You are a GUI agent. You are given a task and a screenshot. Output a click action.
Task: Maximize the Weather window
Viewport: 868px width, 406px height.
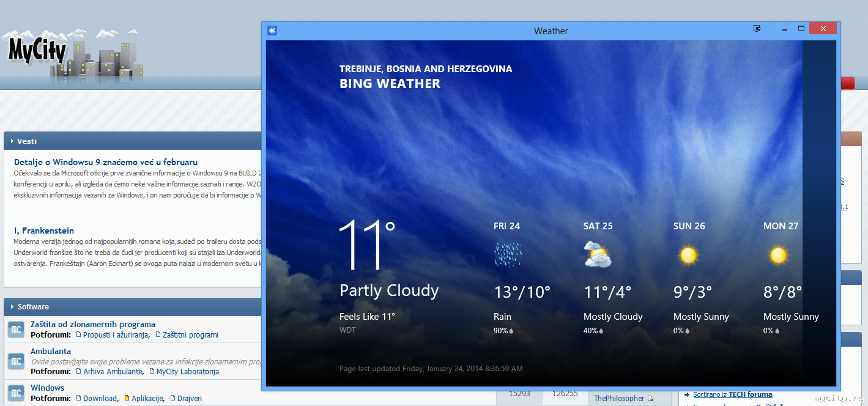(801, 29)
